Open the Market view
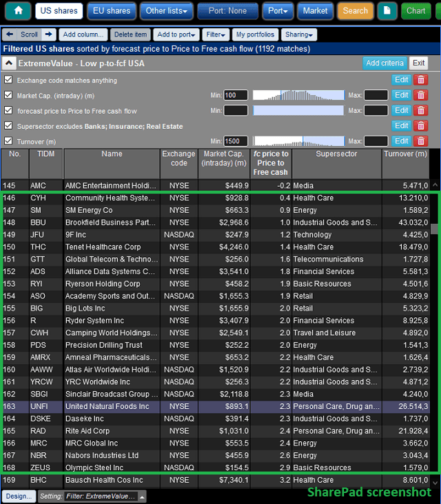 point(315,10)
